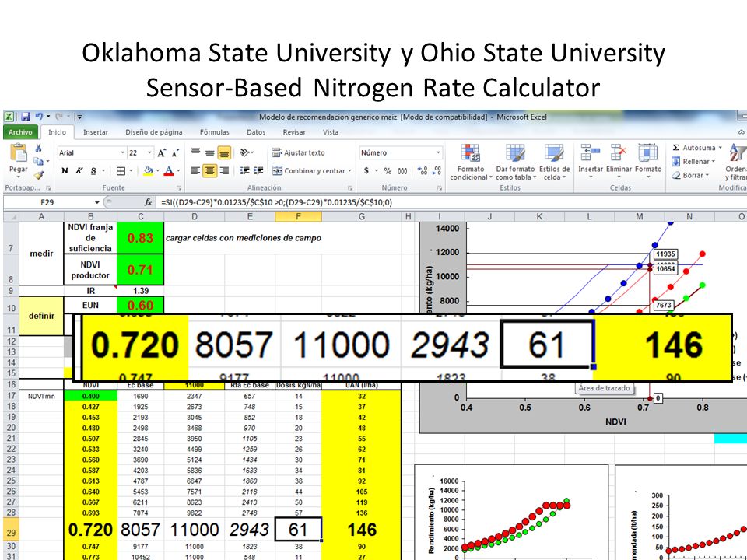Open Estilos de celda menu
The height and width of the screenshot is (560, 747).
pyautogui.click(x=554, y=163)
